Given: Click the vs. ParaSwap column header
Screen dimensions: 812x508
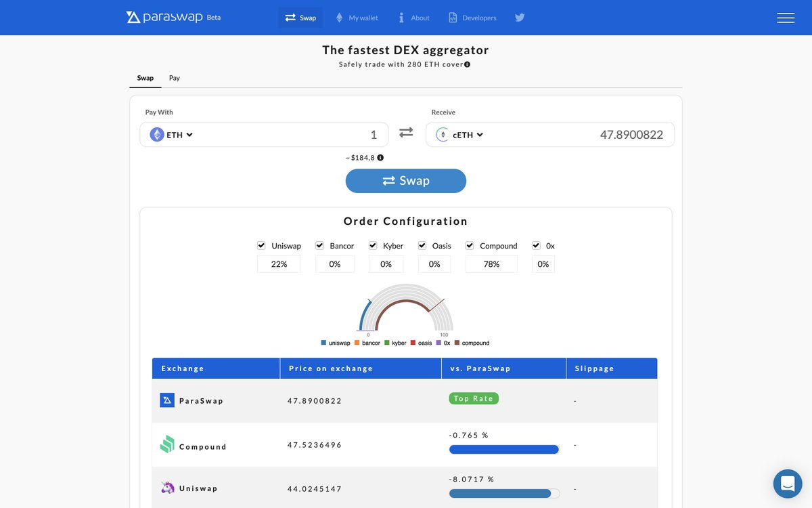Looking at the screenshot, I should click(503, 368).
